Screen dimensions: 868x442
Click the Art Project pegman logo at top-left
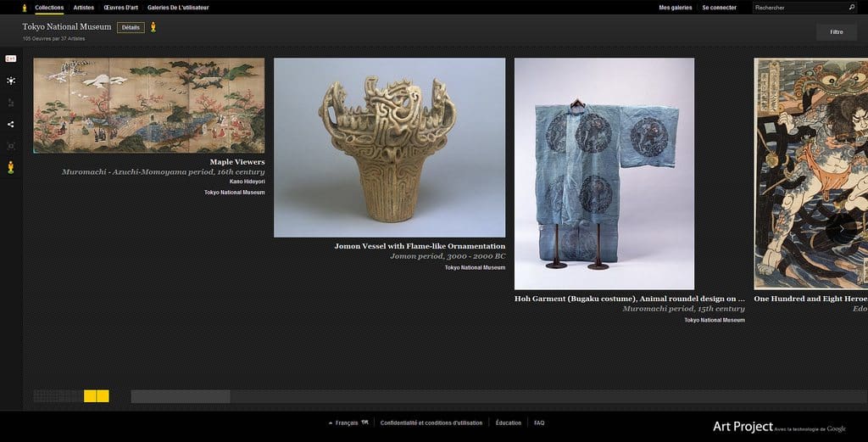click(x=25, y=8)
